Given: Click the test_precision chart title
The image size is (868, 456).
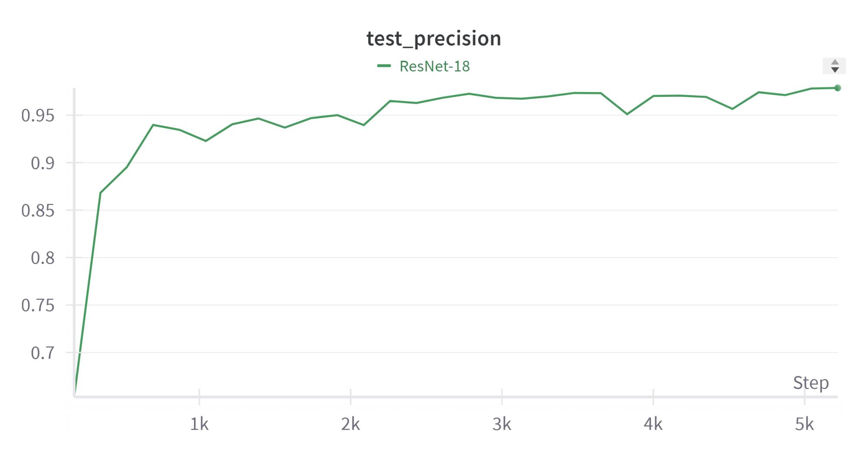Looking at the screenshot, I should 434,39.
